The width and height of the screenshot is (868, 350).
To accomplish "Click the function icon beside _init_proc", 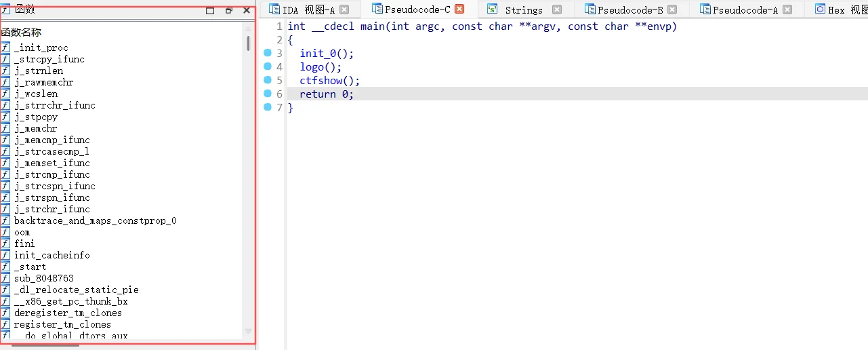I will coord(5,47).
